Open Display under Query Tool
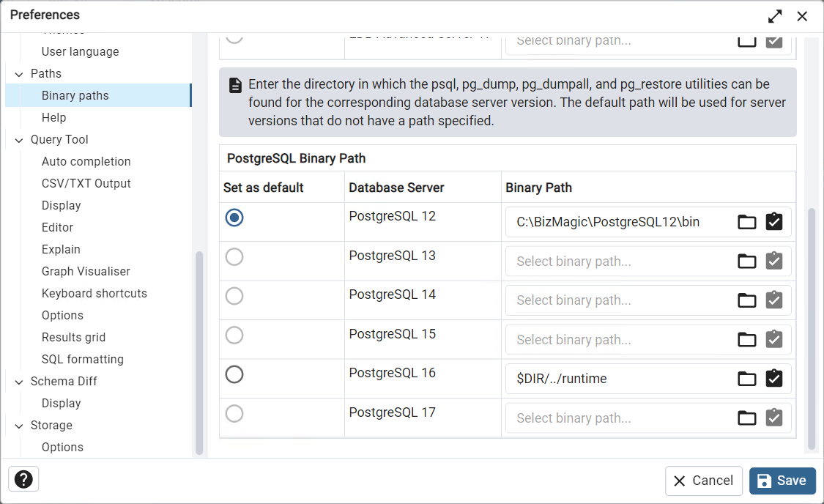 [62, 206]
